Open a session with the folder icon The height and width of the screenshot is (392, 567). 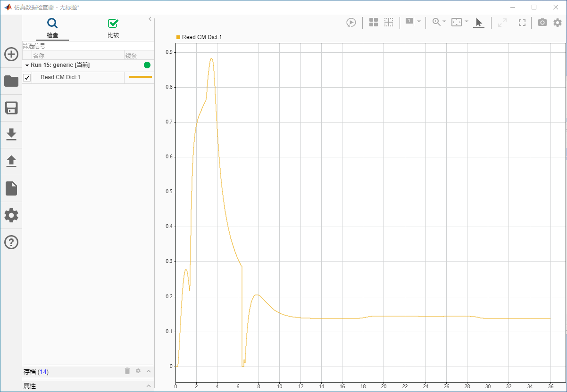point(11,81)
